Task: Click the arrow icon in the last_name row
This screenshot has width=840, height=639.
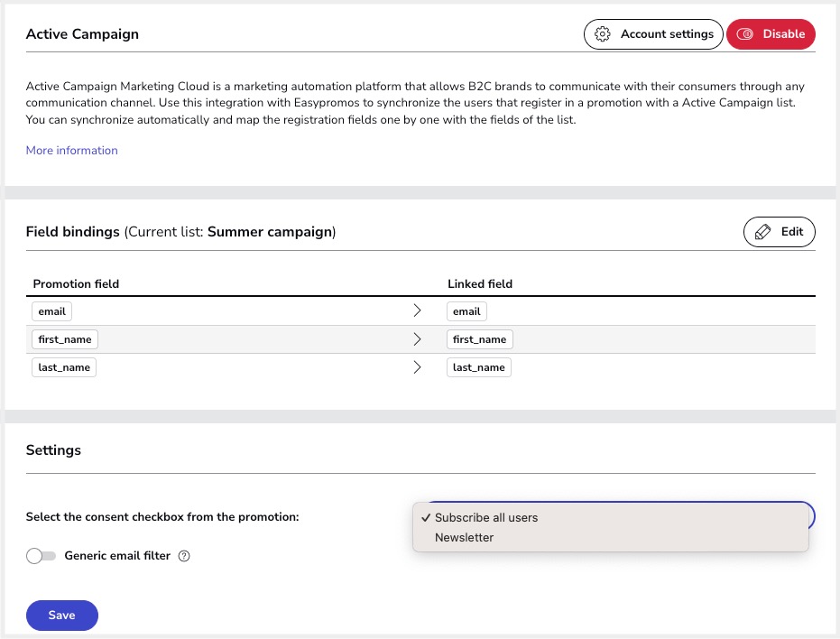Action: click(x=417, y=367)
